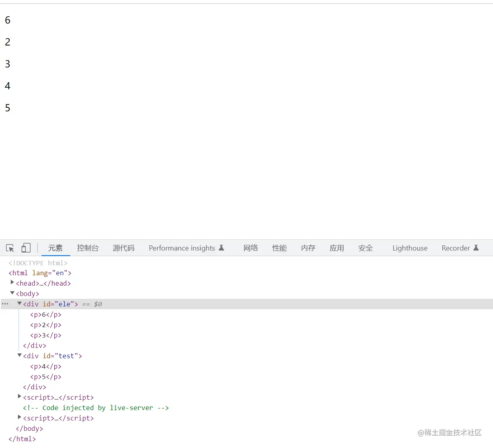The image size is (493, 448).
Task: Click the "test" id attribute value
Action: pyautogui.click(x=66, y=356)
